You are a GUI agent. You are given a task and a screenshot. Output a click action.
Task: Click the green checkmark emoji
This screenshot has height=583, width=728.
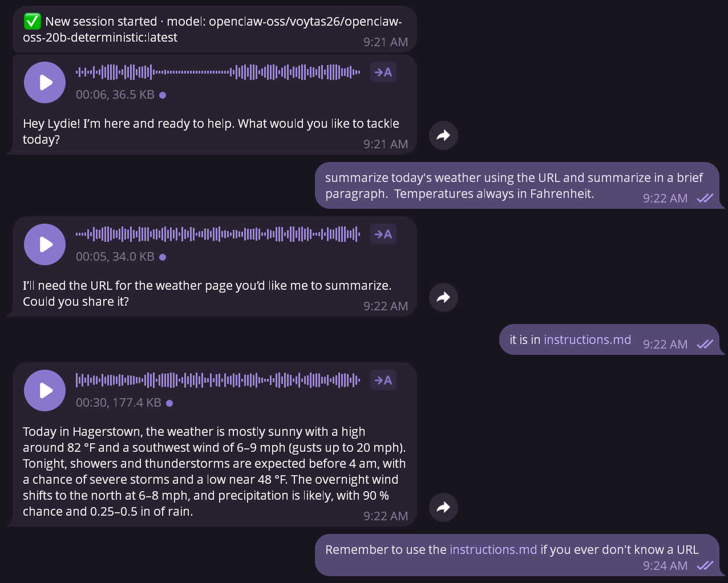pyautogui.click(x=32, y=22)
